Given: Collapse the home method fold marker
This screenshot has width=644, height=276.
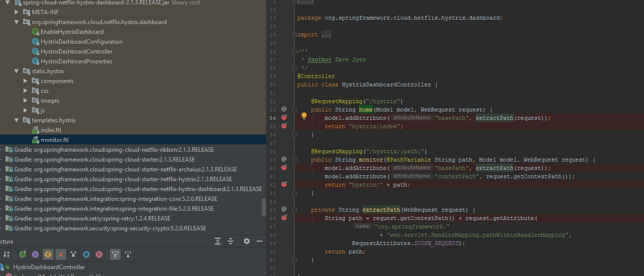Looking at the screenshot, I should click(294, 109).
